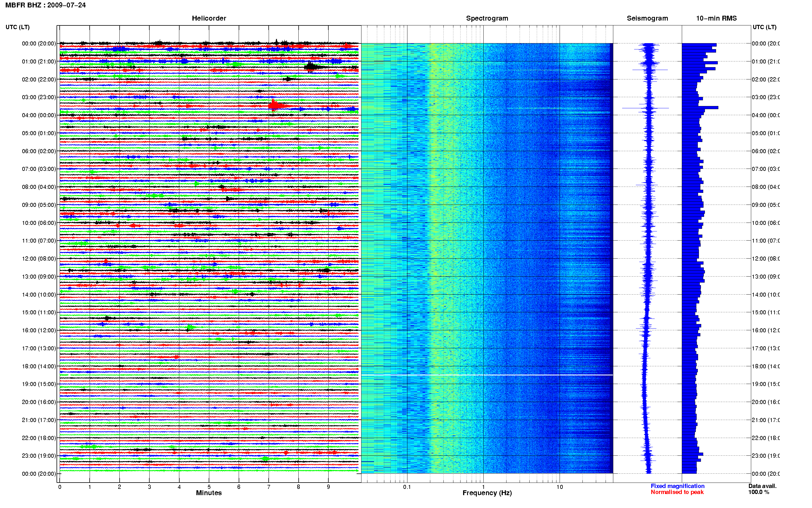812x508 pixels.
Task: Click the '100.0 %' data availability value
Action: point(758,492)
